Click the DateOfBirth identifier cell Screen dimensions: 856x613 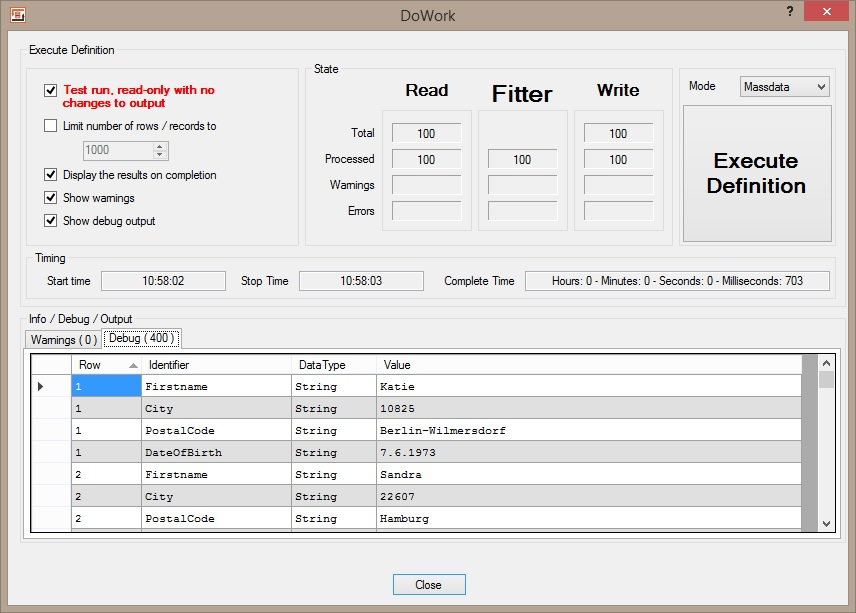click(x=216, y=453)
